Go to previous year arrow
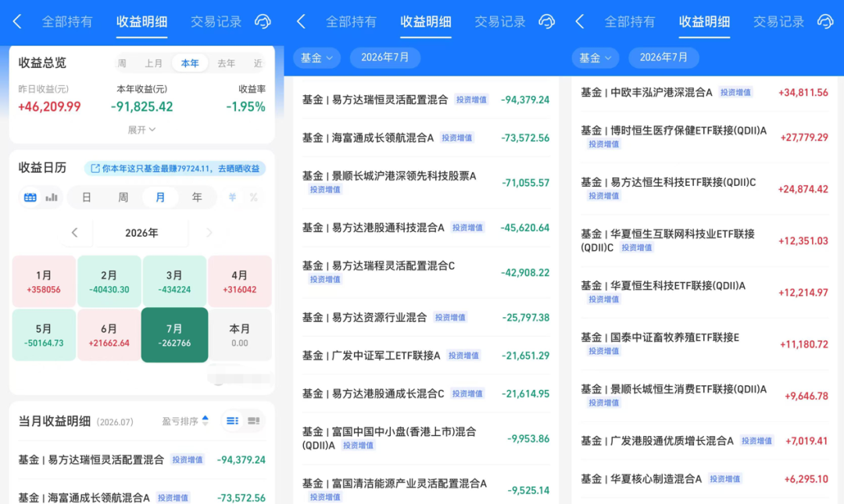Screen dimensions: 844x504 click(x=75, y=233)
